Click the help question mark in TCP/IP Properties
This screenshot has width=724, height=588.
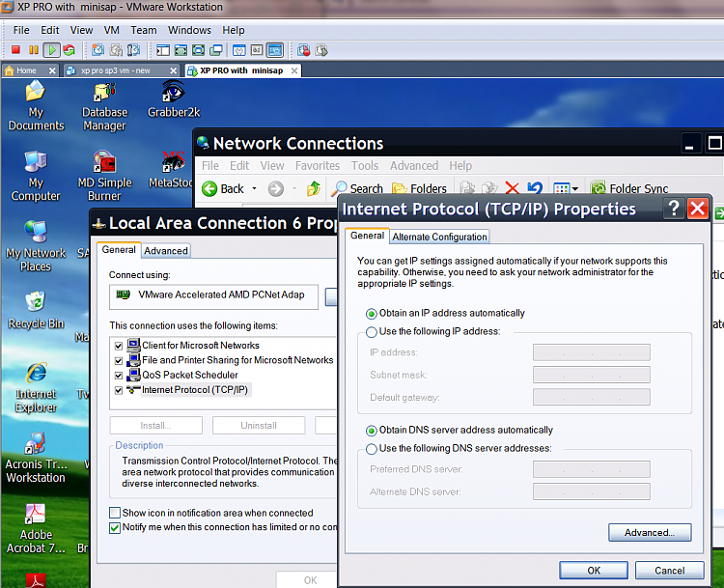674,209
